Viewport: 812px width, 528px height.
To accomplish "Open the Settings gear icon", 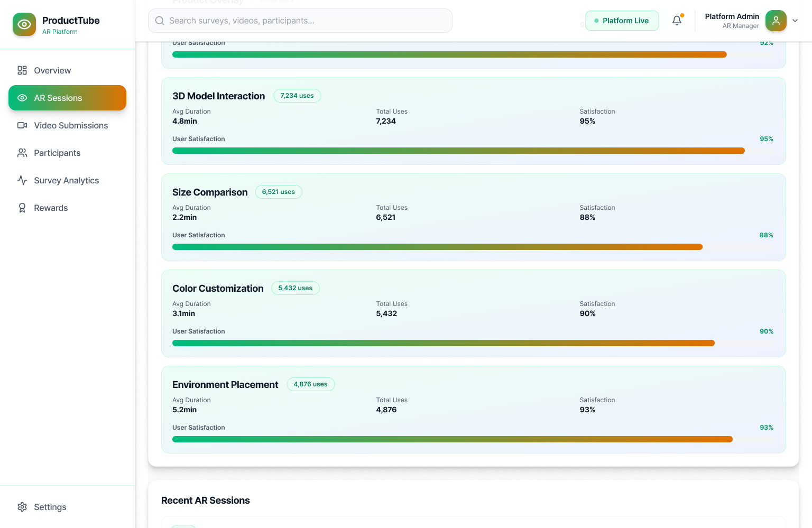I will pos(22,507).
